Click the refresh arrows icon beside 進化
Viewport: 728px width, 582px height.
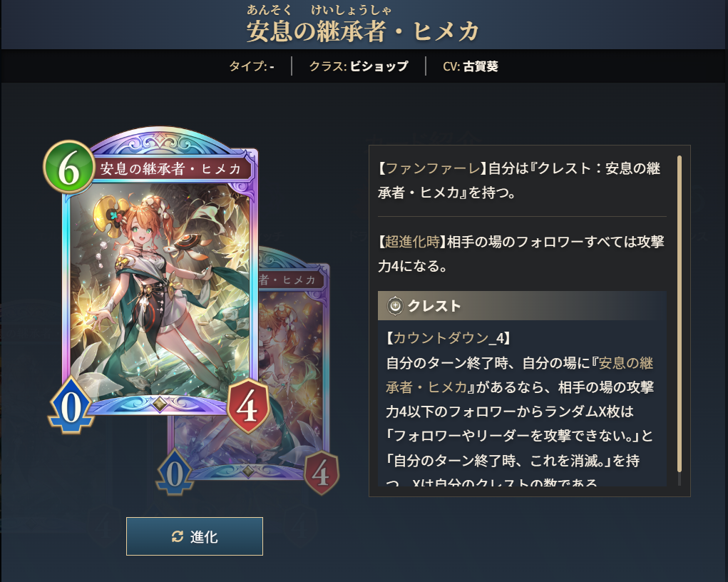point(178,537)
